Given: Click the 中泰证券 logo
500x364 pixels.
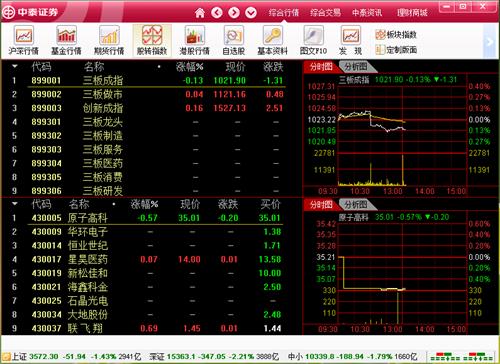Looking at the screenshot, I should [30, 12].
